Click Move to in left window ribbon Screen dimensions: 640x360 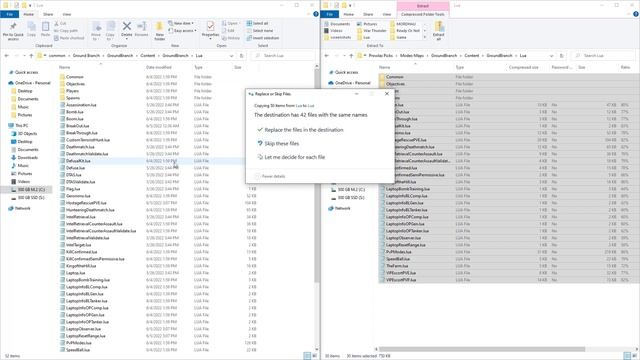[x=96, y=31]
